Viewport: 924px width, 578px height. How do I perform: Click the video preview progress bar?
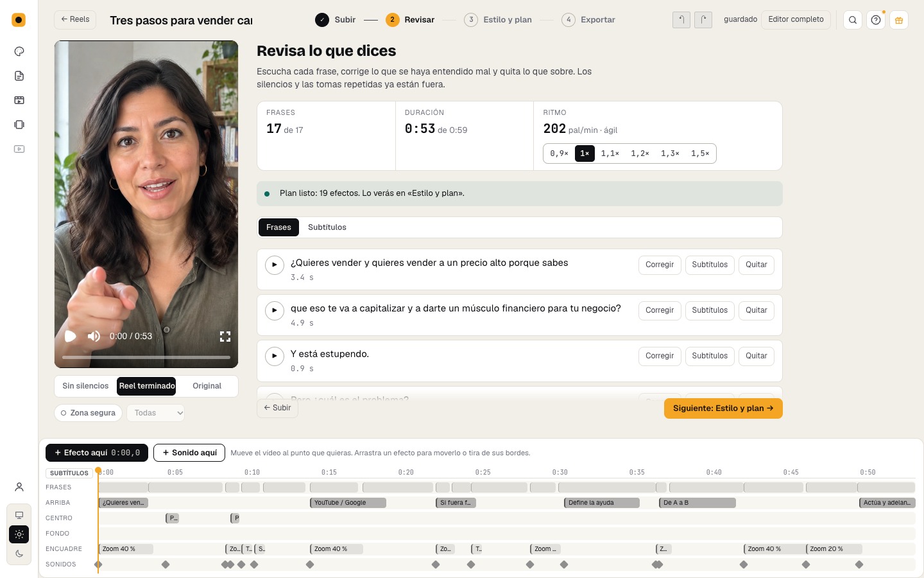tap(146, 357)
